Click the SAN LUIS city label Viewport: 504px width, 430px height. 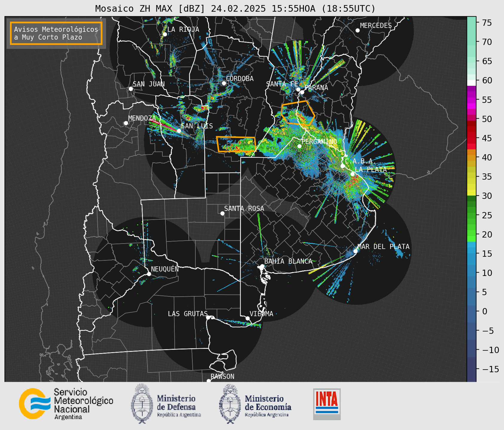(x=197, y=126)
